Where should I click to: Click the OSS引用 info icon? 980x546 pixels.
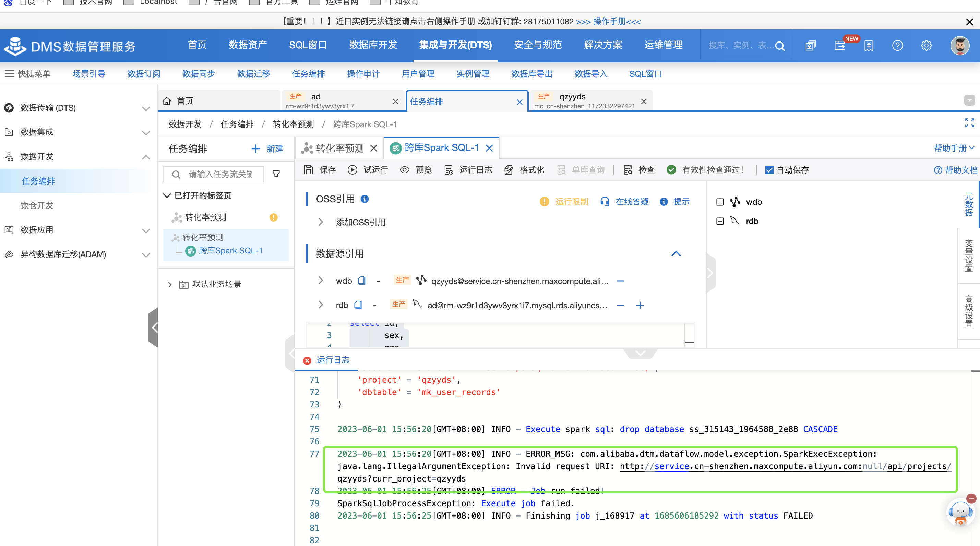tap(364, 199)
